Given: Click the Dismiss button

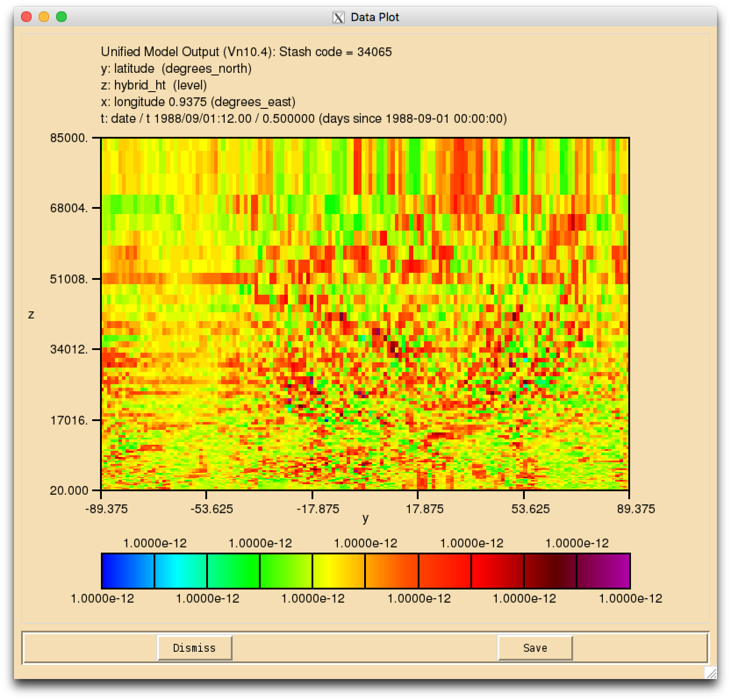Looking at the screenshot, I should (194, 648).
